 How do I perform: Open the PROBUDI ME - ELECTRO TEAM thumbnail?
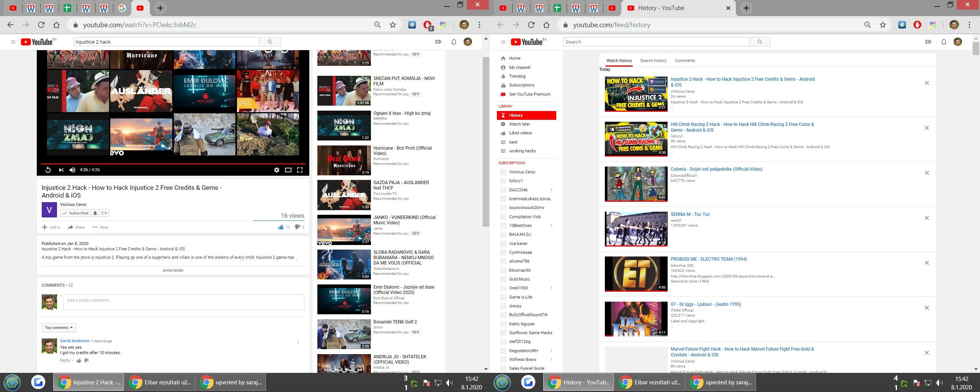tap(636, 274)
